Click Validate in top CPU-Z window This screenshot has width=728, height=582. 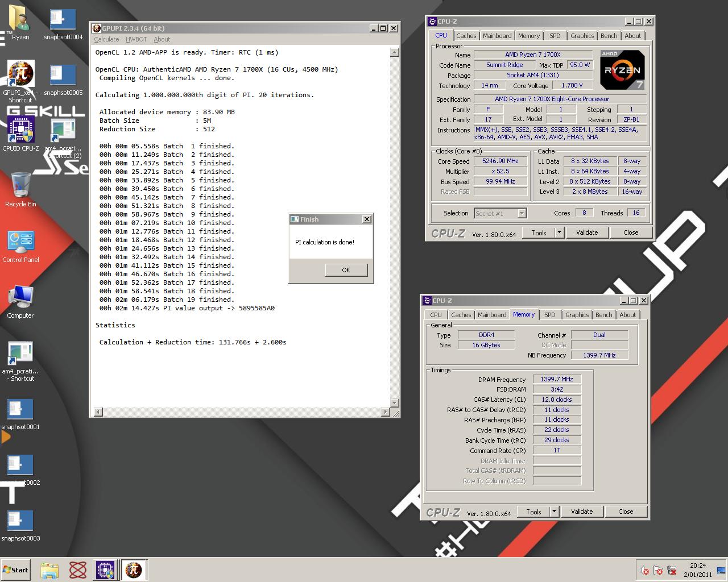[x=587, y=232]
